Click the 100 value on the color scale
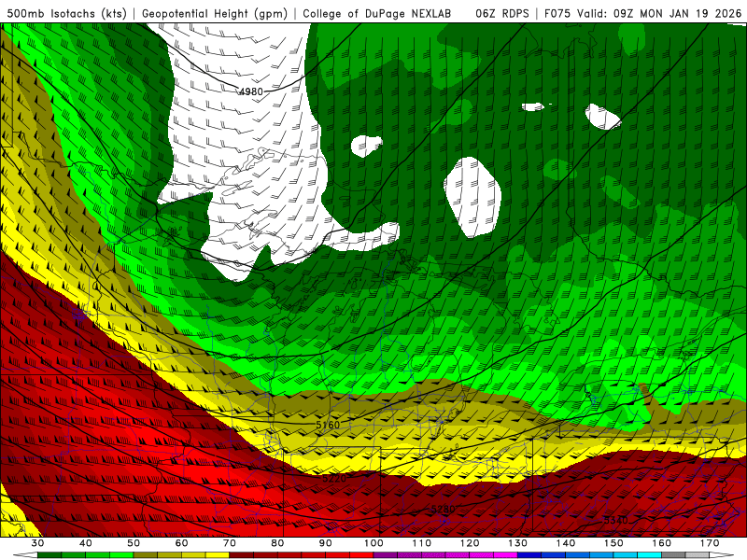 click(x=373, y=543)
